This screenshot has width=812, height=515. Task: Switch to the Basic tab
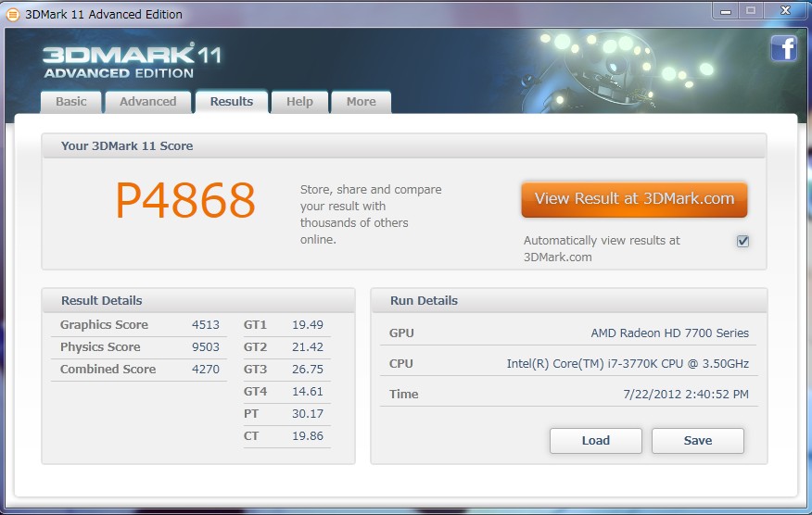coord(71,102)
